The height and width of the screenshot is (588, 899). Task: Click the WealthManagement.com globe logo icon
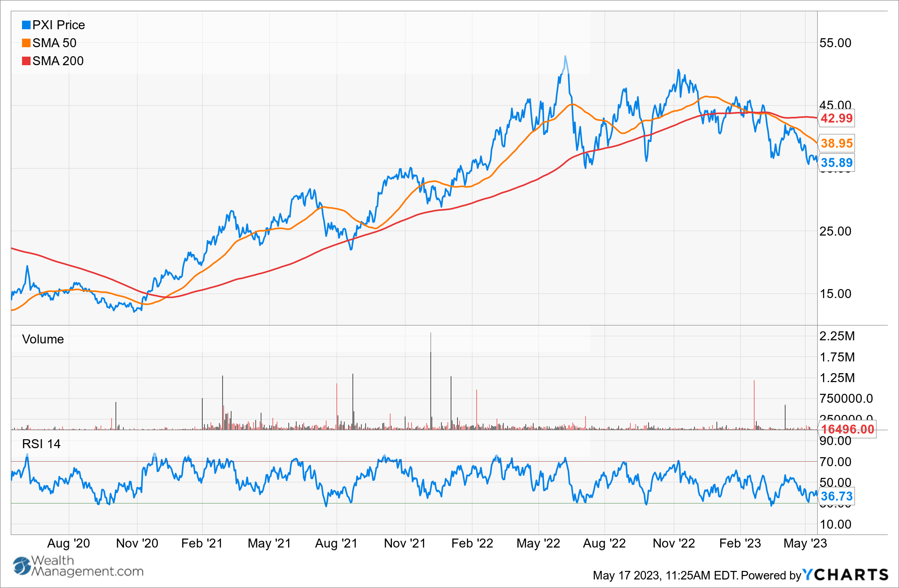pyautogui.click(x=21, y=566)
